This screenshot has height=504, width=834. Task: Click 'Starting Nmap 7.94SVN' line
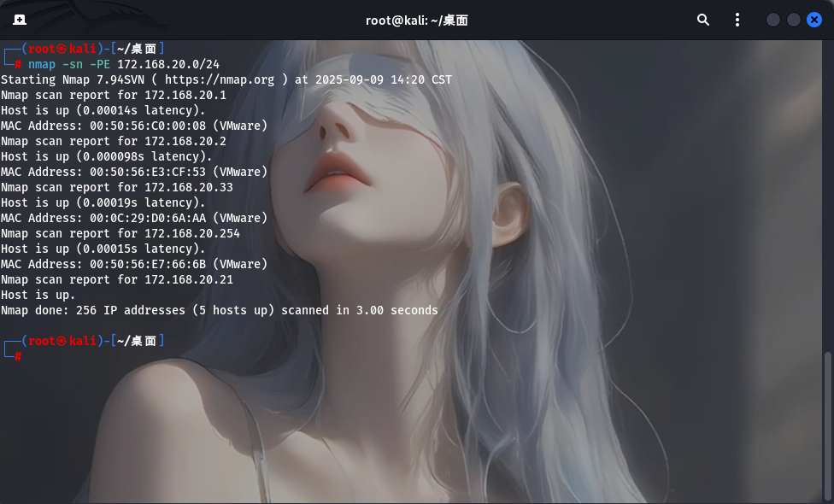pyautogui.click(x=226, y=79)
